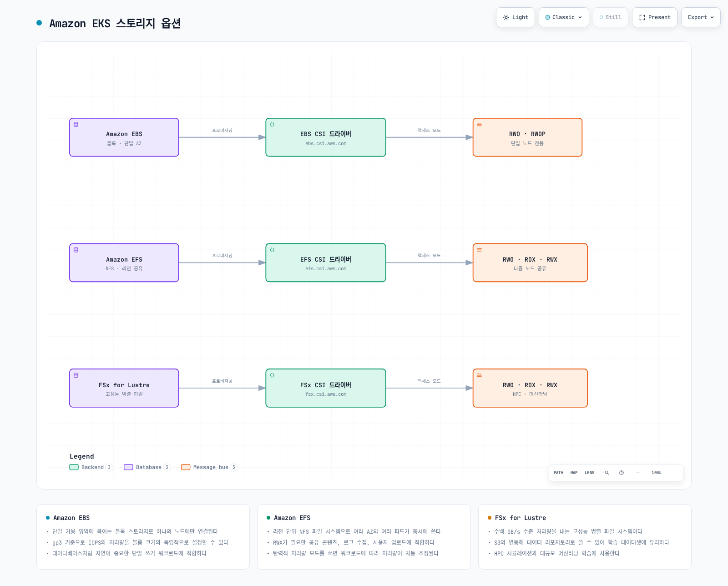Click bullet starting with 탄력적 처리량
The height and width of the screenshot is (586, 728).
[x=356, y=553]
